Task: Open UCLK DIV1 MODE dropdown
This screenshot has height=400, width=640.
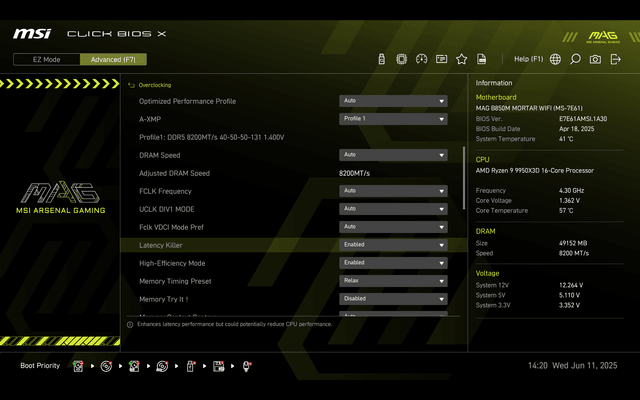Action: 393,209
